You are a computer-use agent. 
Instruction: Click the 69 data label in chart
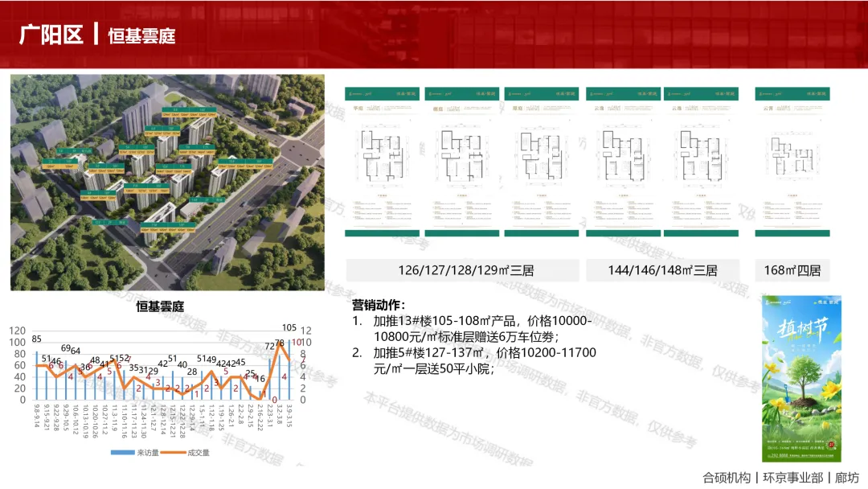pos(66,347)
